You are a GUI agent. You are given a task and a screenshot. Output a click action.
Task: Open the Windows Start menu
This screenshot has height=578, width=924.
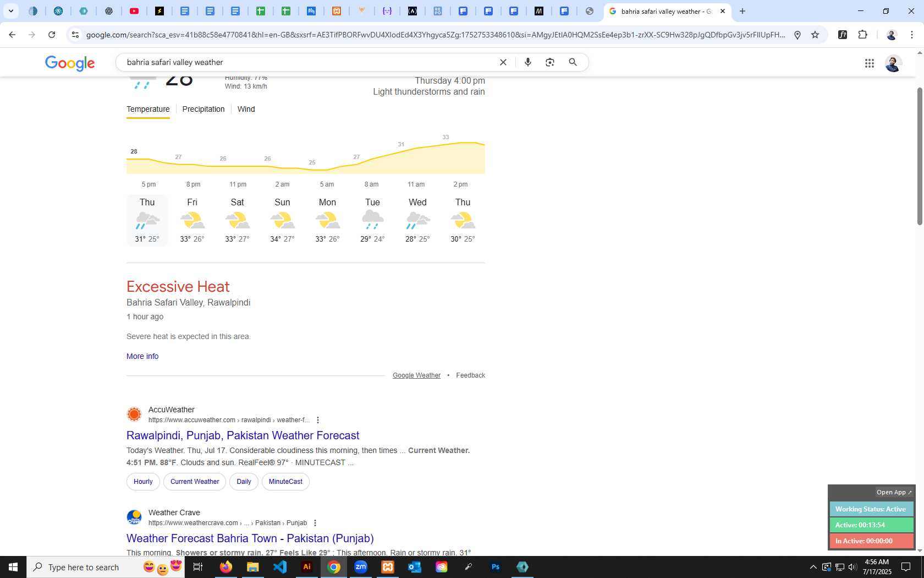click(x=13, y=567)
